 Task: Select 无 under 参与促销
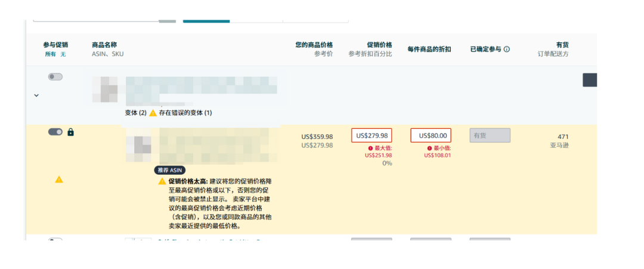pos(63,54)
